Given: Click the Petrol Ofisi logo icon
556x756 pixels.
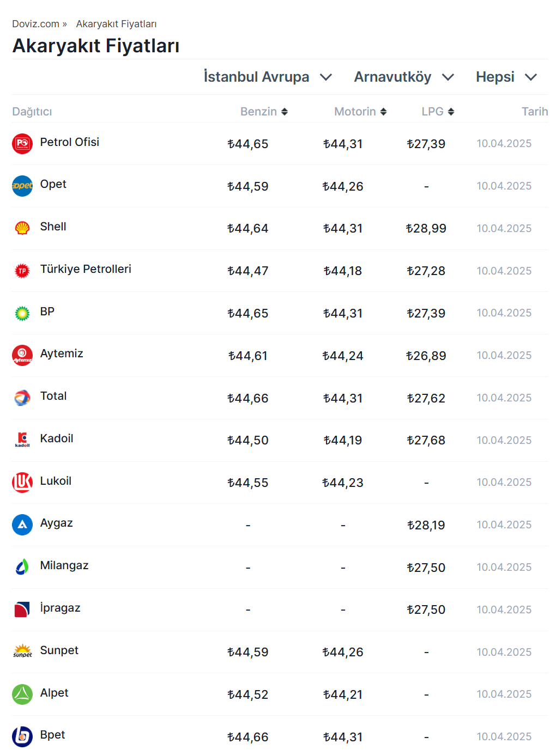Looking at the screenshot, I should click(22, 144).
